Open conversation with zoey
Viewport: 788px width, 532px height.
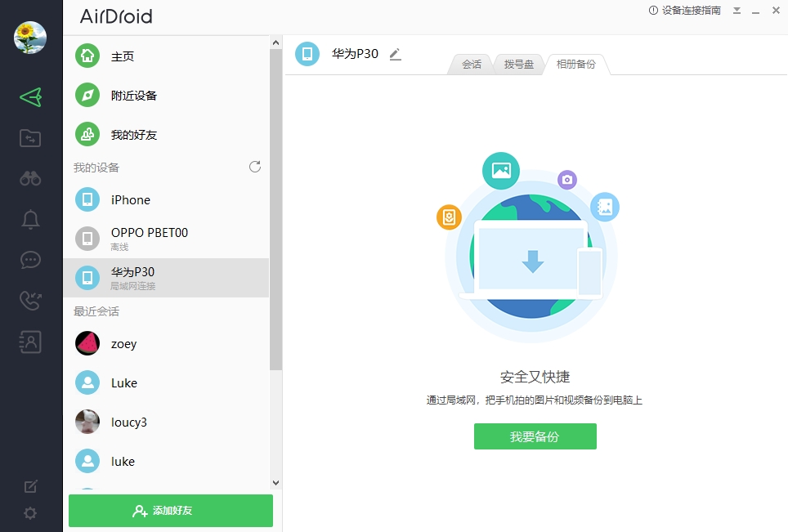[x=166, y=343]
